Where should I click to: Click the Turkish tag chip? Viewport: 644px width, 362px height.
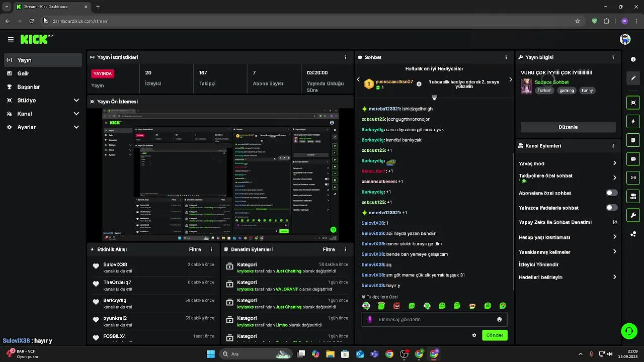coord(544,90)
